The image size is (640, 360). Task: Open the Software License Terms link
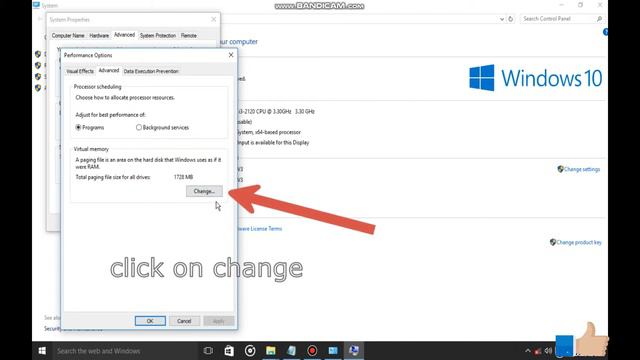[x=260, y=229]
